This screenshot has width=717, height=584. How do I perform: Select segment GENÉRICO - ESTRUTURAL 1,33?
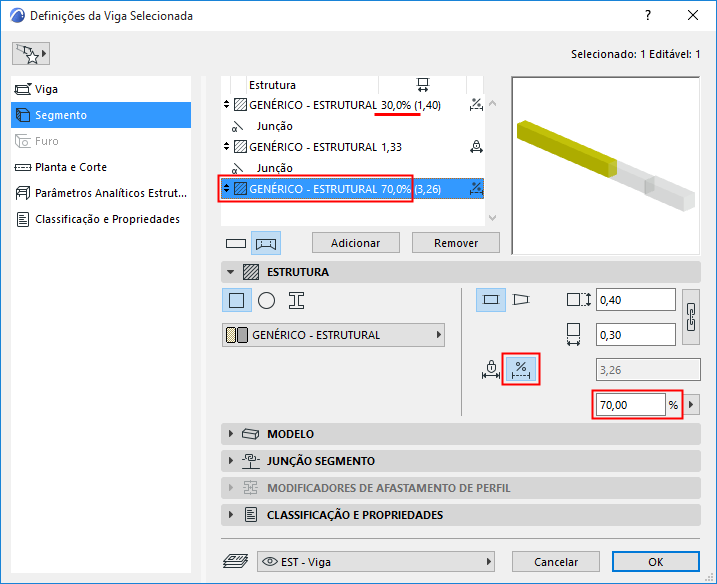point(353,147)
